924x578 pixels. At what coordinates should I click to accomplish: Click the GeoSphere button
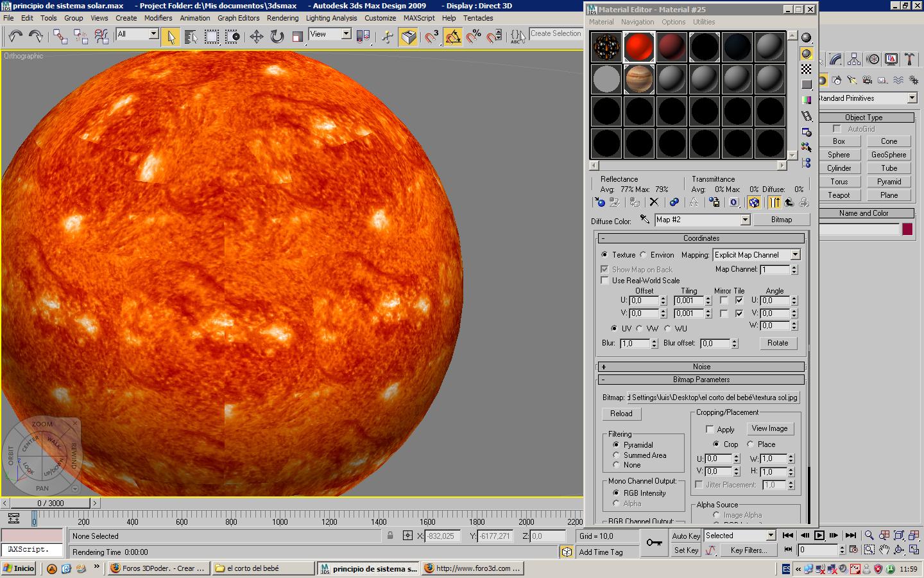889,155
